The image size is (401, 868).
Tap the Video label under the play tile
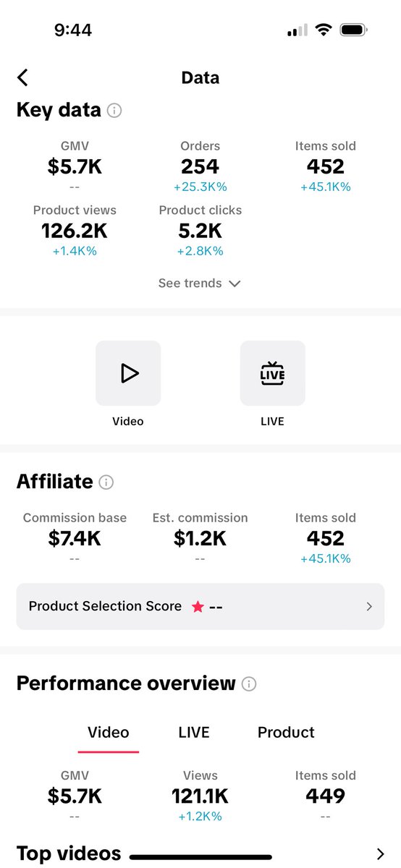pyautogui.click(x=128, y=422)
